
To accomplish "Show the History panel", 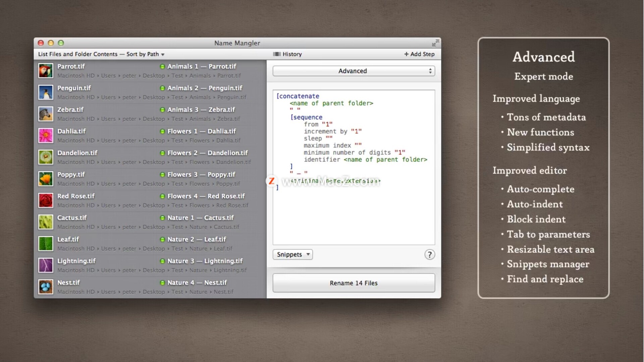I will [x=287, y=54].
